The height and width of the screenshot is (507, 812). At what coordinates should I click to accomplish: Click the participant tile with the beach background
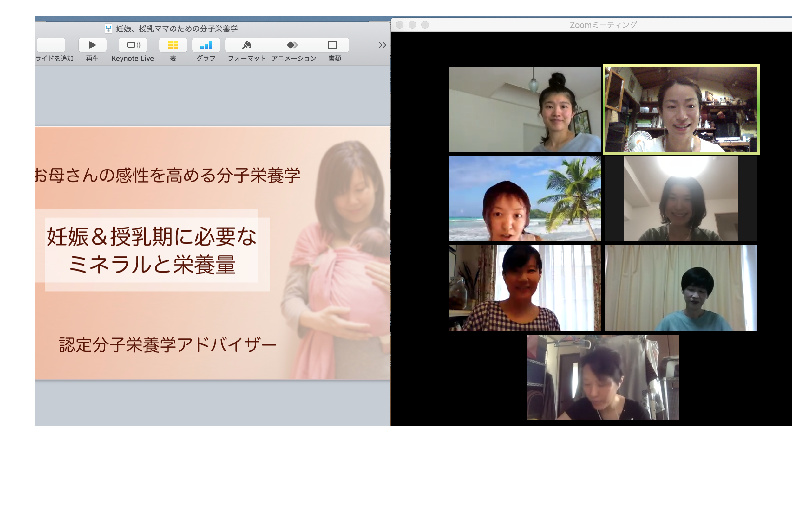tap(525, 198)
